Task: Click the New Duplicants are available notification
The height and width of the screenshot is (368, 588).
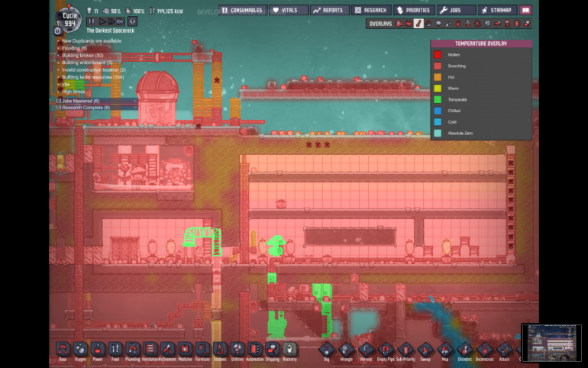Action: coord(92,41)
